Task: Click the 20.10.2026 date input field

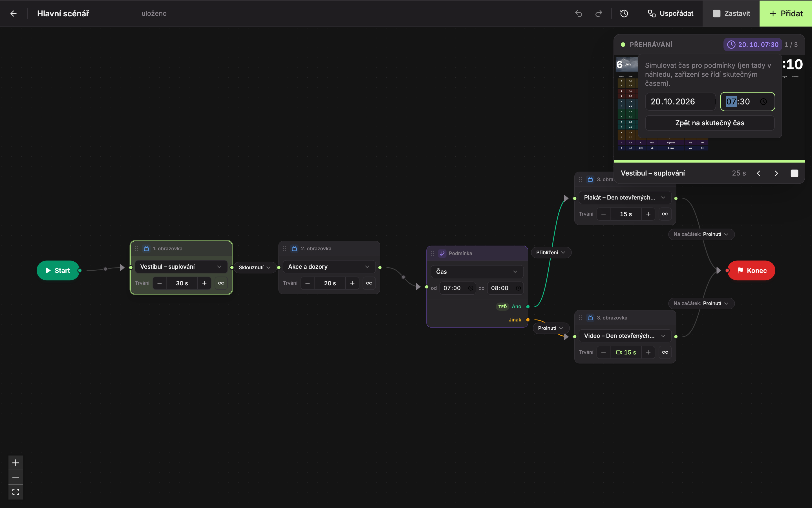Action: tap(680, 102)
